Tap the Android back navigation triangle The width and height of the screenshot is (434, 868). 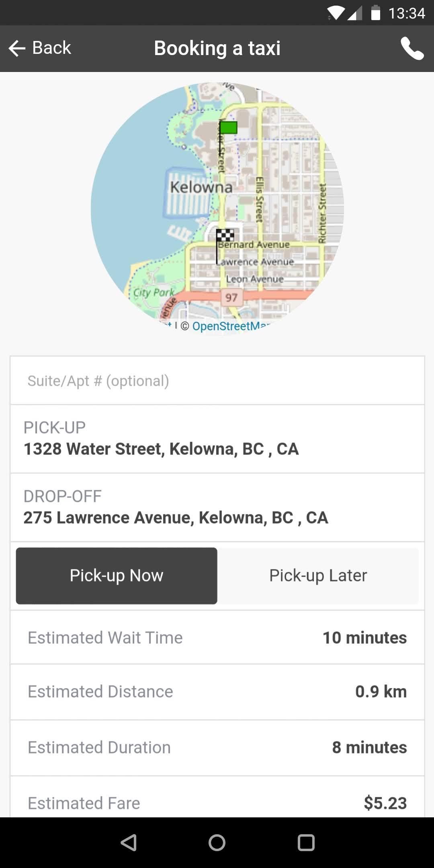coord(129,843)
